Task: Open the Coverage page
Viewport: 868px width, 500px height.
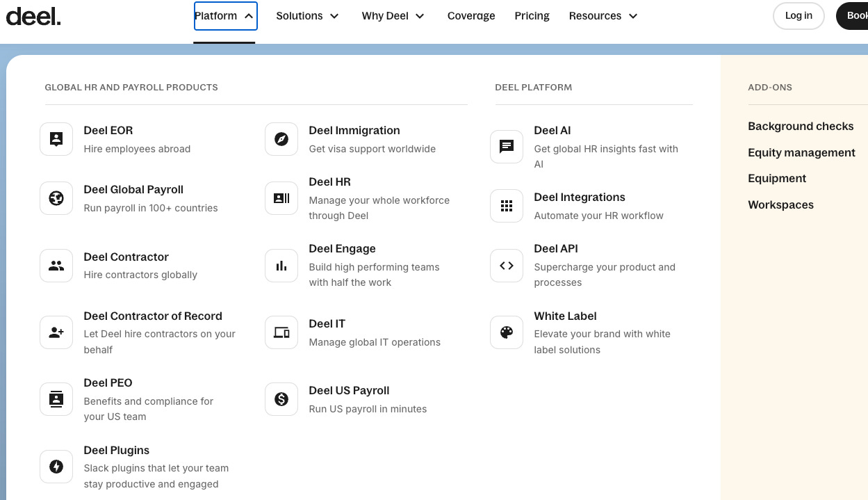Action: coord(471,16)
